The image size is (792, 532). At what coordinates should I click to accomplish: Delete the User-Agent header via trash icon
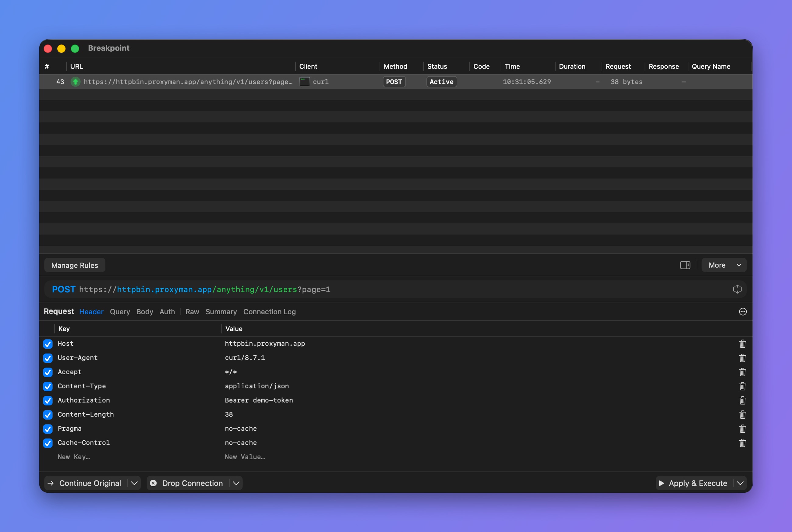point(742,358)
